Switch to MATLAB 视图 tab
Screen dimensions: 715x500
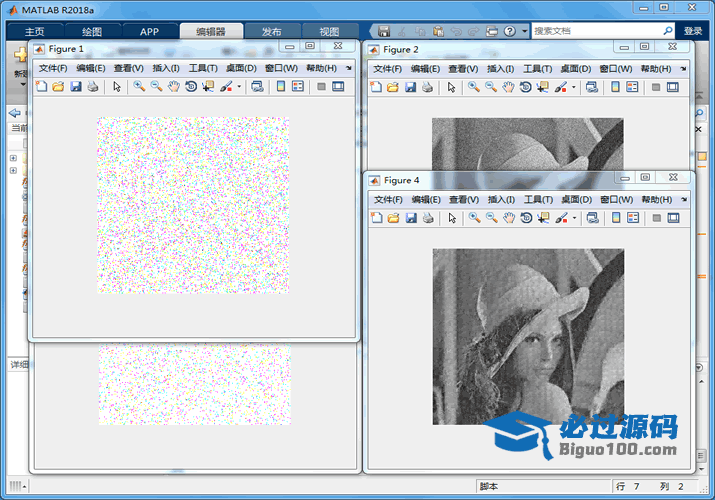click(x=329, y=31)
